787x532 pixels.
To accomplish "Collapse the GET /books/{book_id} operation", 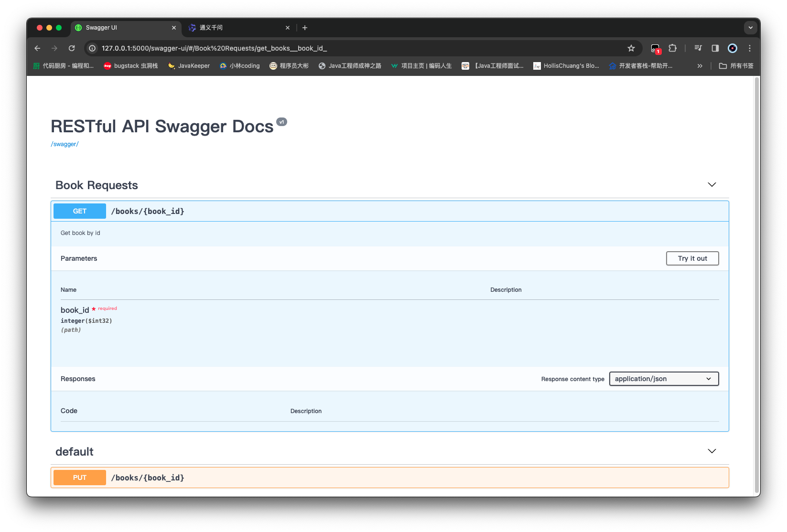I will pyautogui.click(x=390, y=211).
